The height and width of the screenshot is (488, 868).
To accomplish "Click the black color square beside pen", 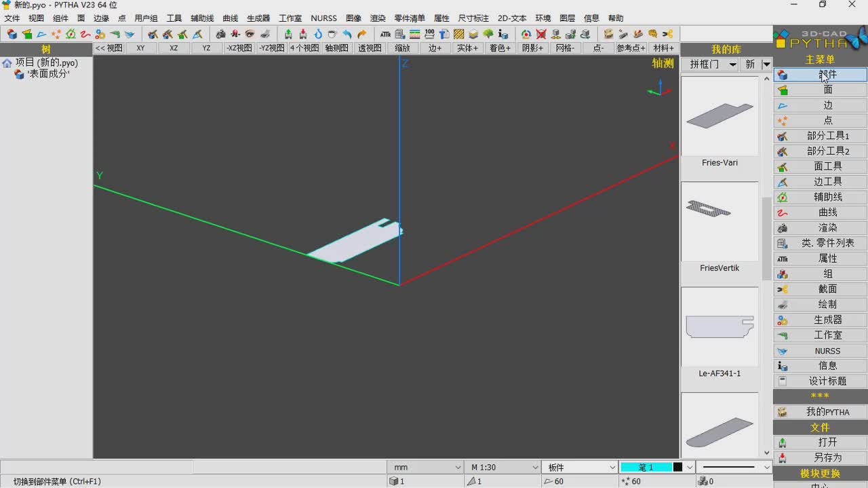I will coord(677,467).
